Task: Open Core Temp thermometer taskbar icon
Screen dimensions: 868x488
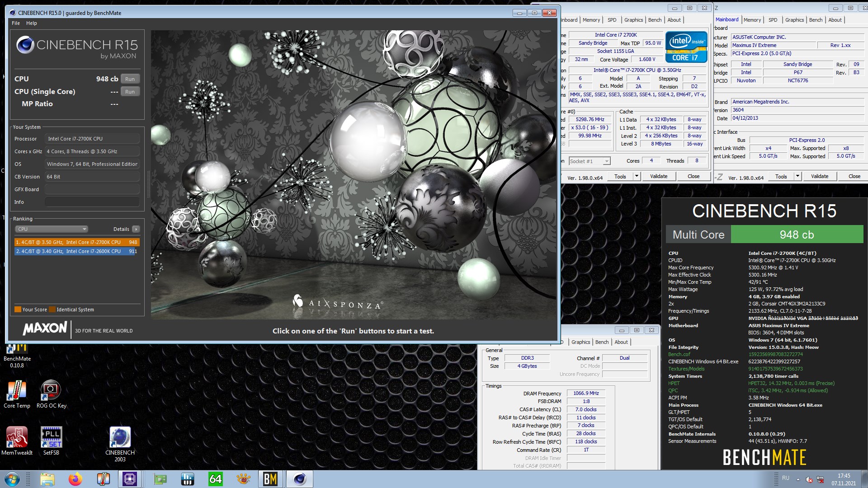Action: tap(104, 479)
